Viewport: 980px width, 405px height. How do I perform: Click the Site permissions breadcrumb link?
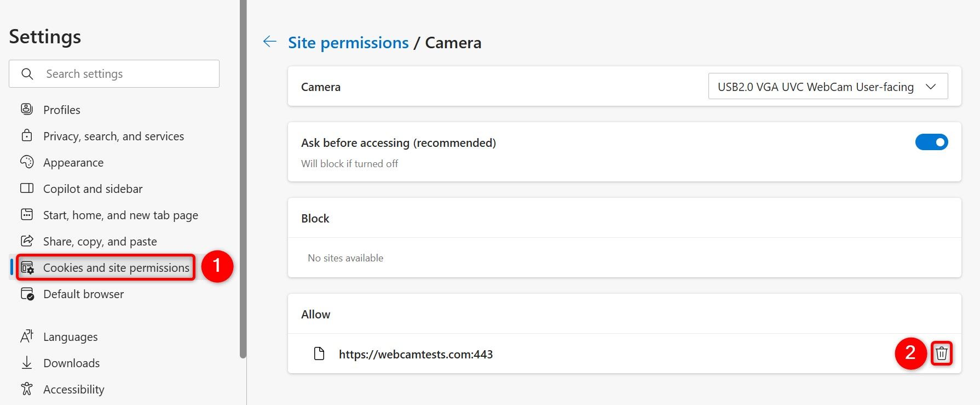click(x=348, y=43)
